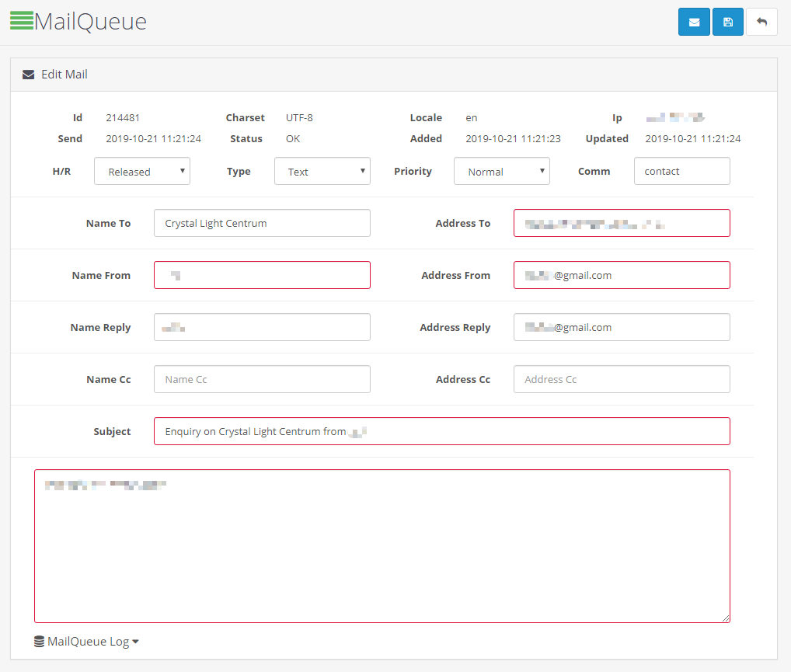Click the Name Cc input field
Image resolution: width=791 pixels, height=672 pixels.
point(263,379)
